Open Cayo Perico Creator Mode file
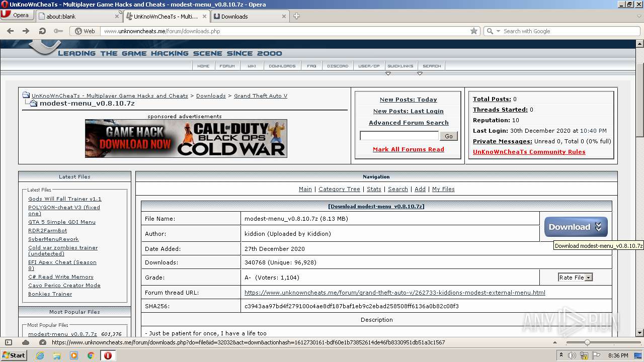The width and height of the screenshot is (644, 362). [x=64, y=285]
